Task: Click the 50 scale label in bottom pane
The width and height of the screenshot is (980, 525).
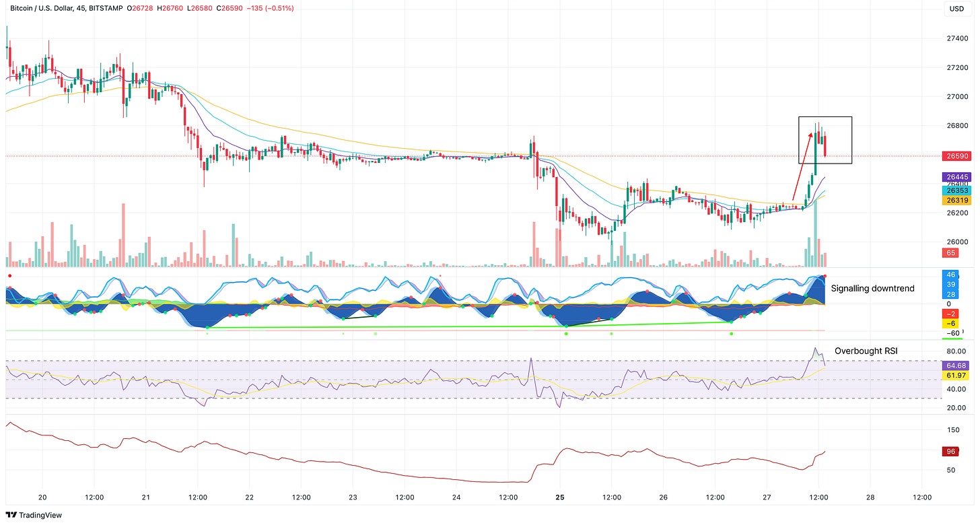Action: pyautogui.click(x=950, y=470)
